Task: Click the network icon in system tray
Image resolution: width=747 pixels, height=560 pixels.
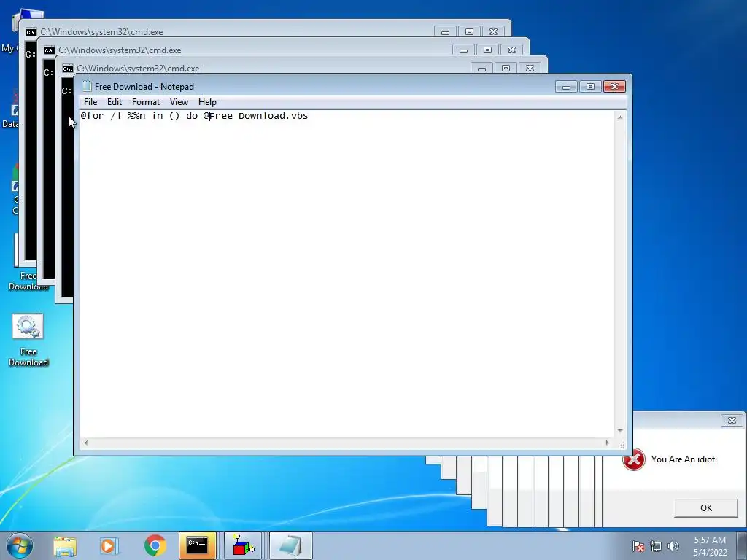Action: click(656, 546)
